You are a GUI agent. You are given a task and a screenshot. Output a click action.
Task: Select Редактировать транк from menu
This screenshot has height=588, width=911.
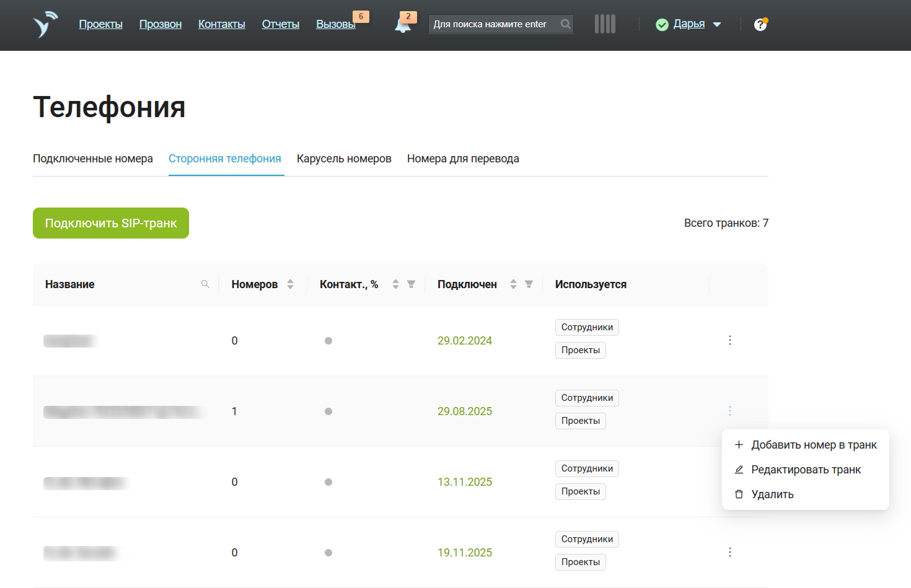tap(806, 470)
